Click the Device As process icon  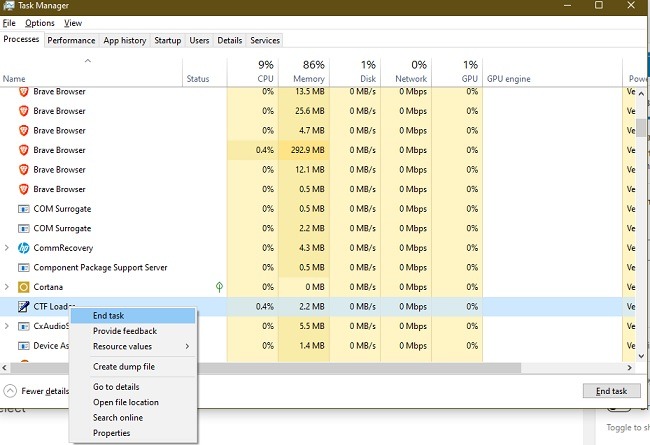(x=24, y=345)
